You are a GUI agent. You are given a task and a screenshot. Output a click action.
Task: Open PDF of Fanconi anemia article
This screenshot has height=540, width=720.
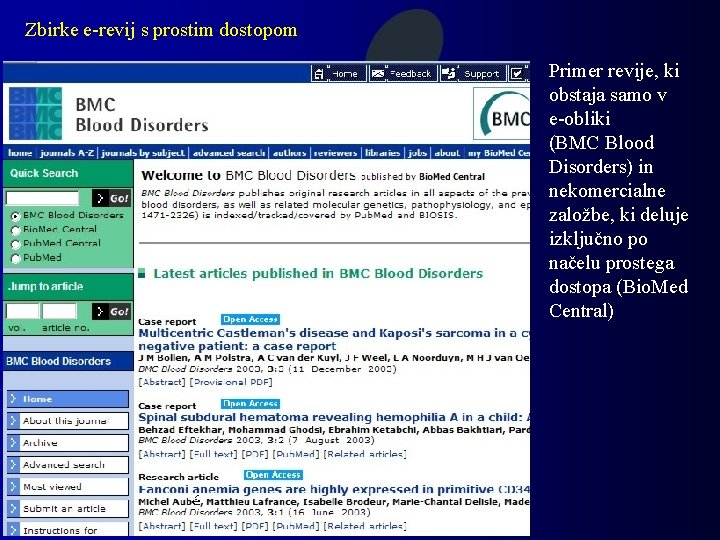tap(255, 526)
